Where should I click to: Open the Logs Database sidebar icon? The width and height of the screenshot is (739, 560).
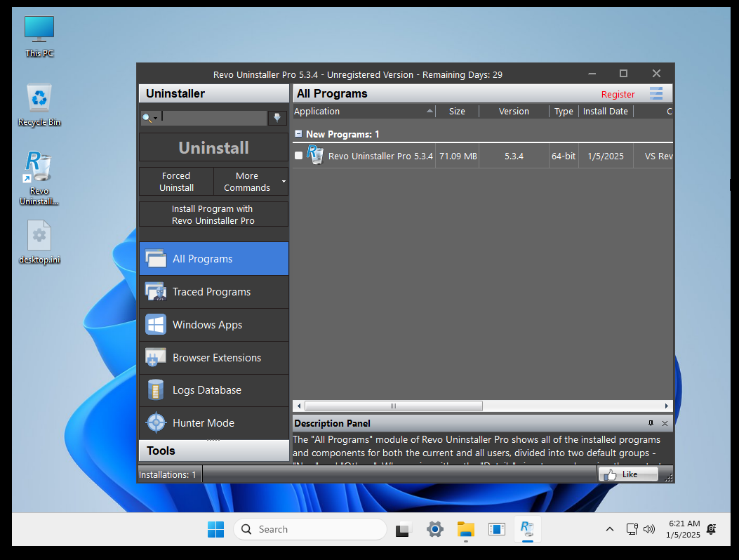pyautogui.click(x=156, y=390)
